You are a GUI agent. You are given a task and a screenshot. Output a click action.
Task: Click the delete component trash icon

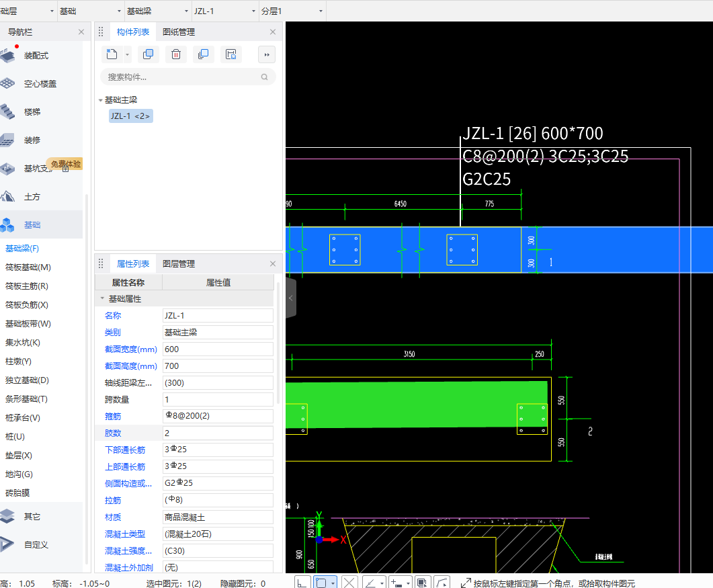click(176, 54)
